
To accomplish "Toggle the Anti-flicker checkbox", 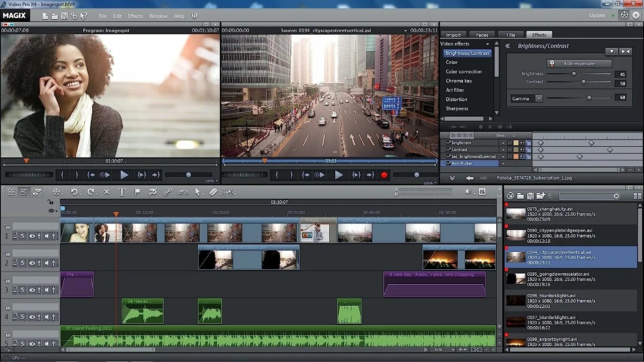I will (448, 163).
